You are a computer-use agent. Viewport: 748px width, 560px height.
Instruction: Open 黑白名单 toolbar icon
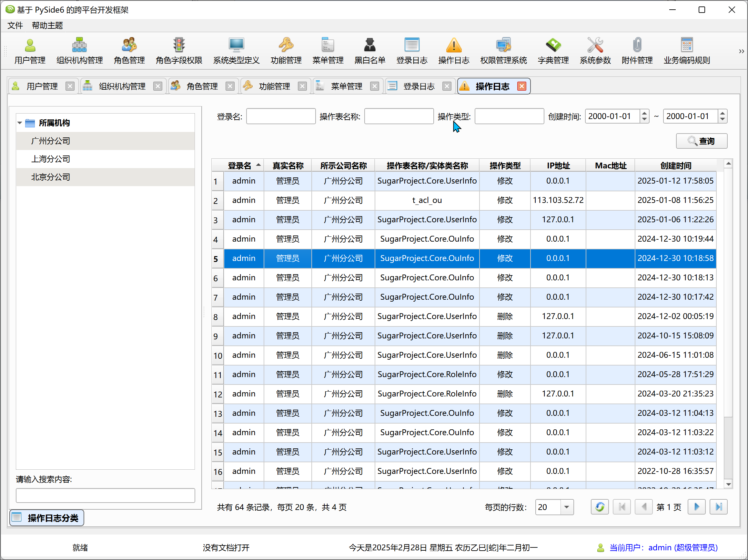pos(369,51)
